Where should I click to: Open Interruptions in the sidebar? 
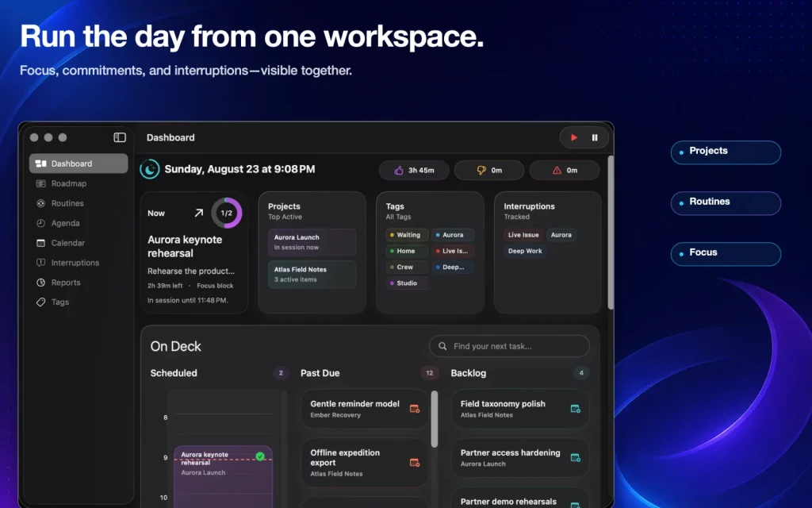pos(79,263)
